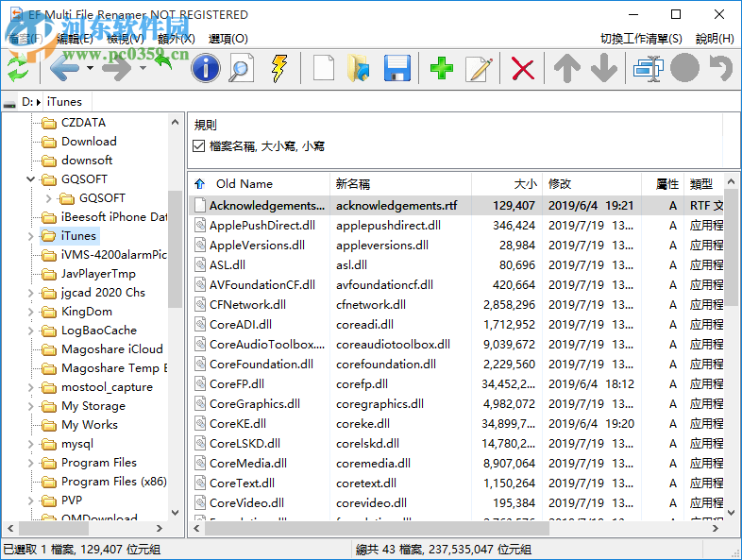Expand the PVP folder node
The width and height of the screenshot is (742, 560).
[x=31, y=501]
